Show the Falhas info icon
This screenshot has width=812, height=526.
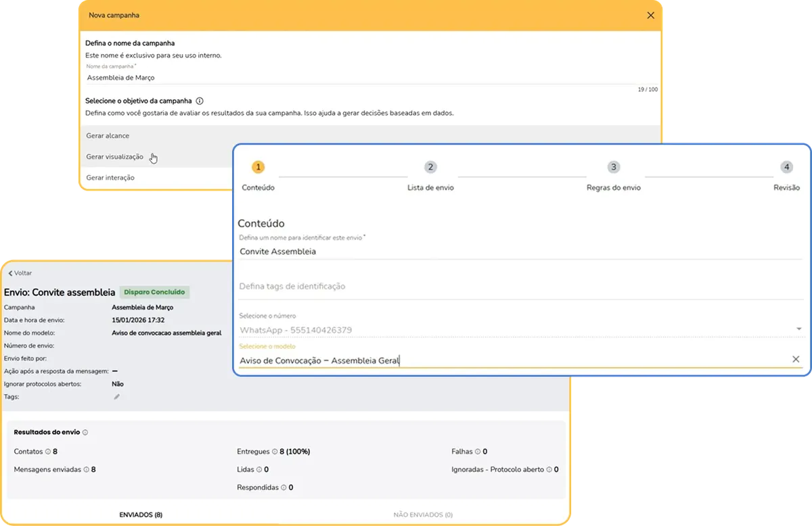tap(478, 452)
